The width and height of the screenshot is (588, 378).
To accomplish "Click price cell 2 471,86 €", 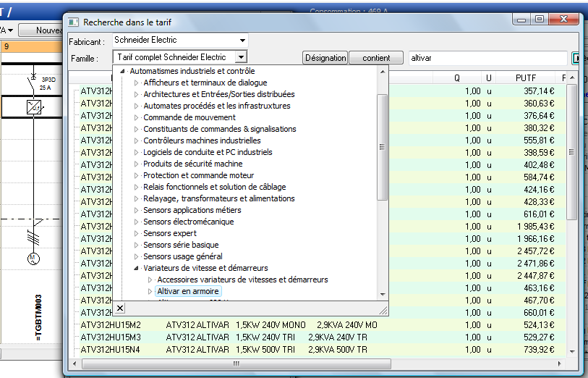I will [535, 264].
